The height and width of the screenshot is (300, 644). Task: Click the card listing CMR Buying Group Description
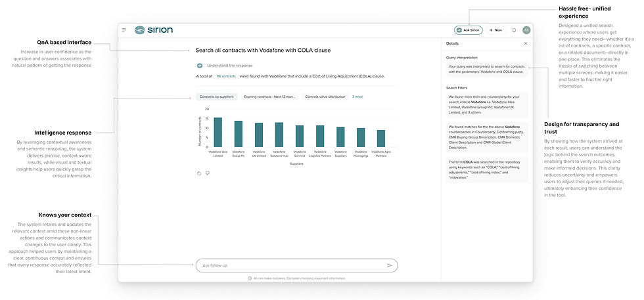pyautogui.click(x=487, y=137)
